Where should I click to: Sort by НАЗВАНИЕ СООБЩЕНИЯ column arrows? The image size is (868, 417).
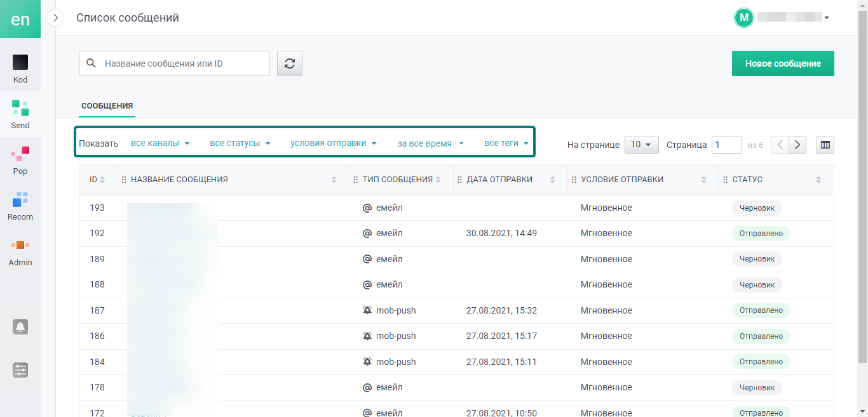coord(334,180)
